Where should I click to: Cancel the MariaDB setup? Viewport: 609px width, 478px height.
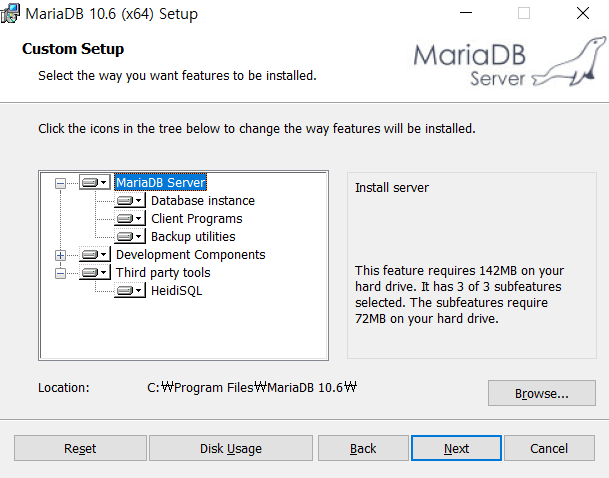(x=549, y=448)
